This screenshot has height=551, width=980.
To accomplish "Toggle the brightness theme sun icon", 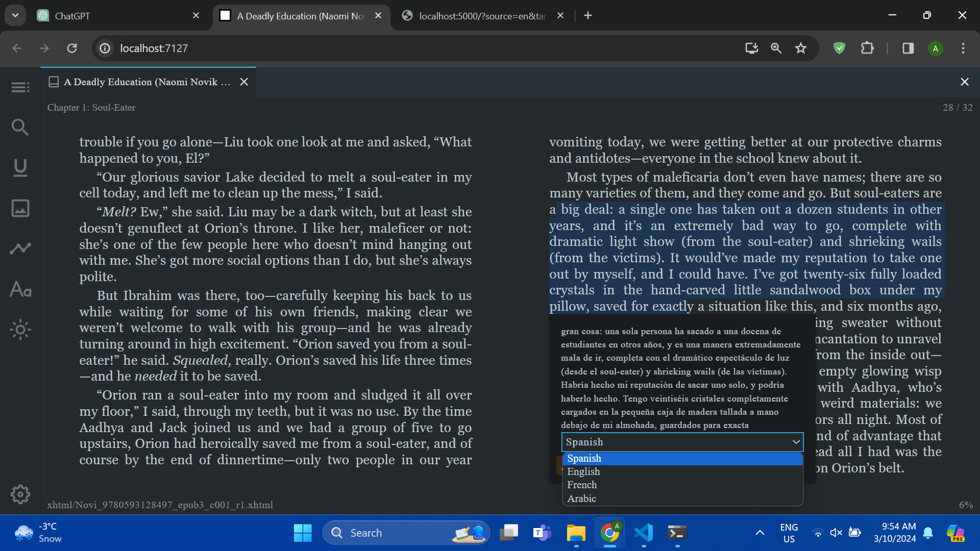I will [x=20, y=330].
